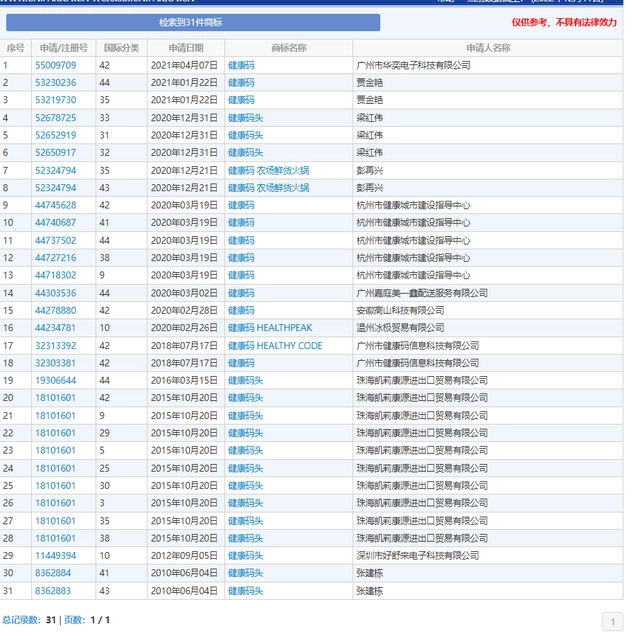Open 18101601 in row 22, class 29
Image resolution: width=640 pixels, height=633 pixels.
click(x=56, y=433)
